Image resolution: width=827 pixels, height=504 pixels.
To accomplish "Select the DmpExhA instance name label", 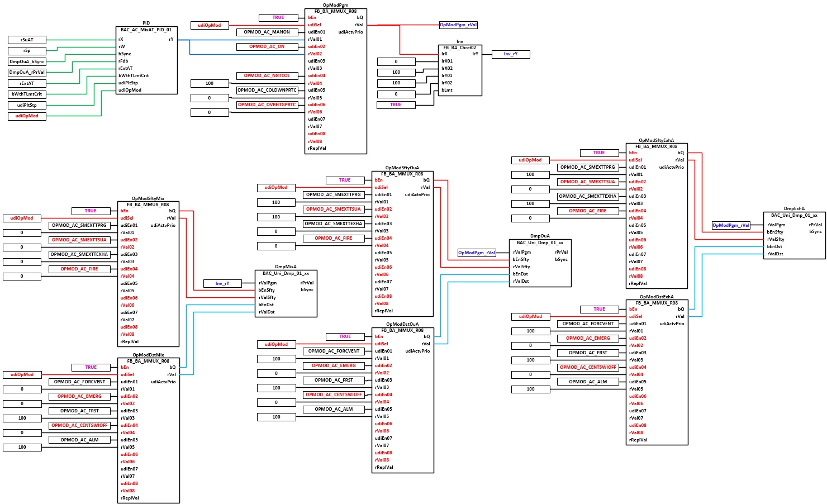I will [795, 208].
